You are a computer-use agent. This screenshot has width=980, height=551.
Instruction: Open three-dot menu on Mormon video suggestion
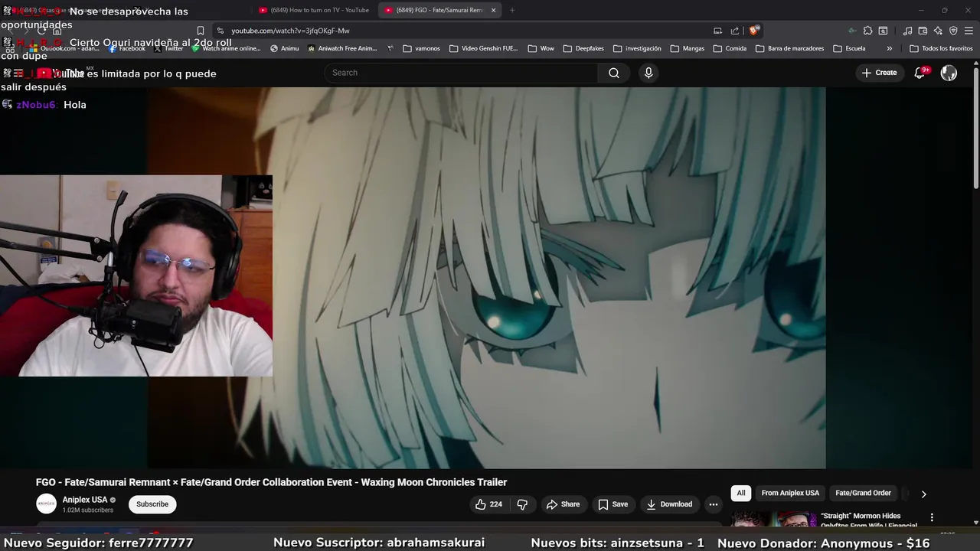tap(932, 517)
